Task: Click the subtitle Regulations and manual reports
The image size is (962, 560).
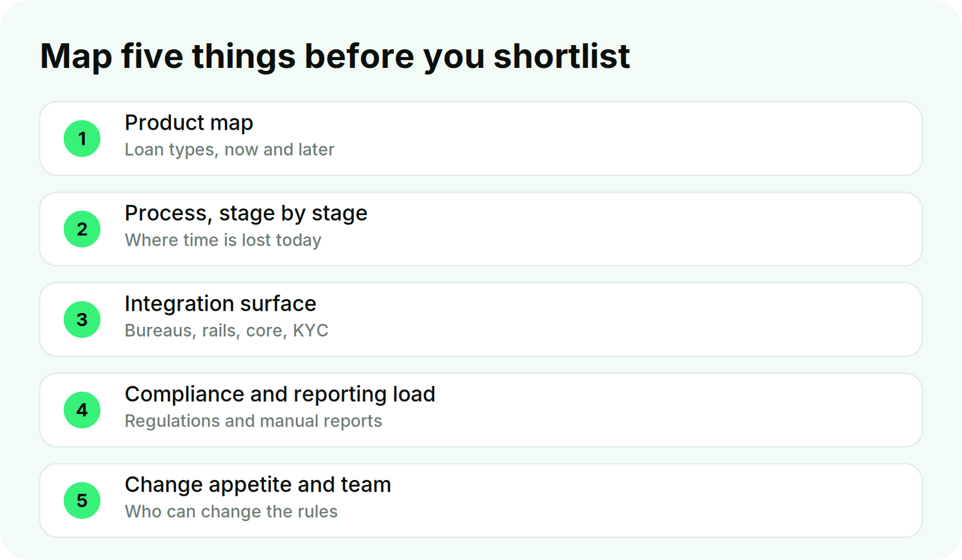Action: pyautogui.click(x=253, y=421)
